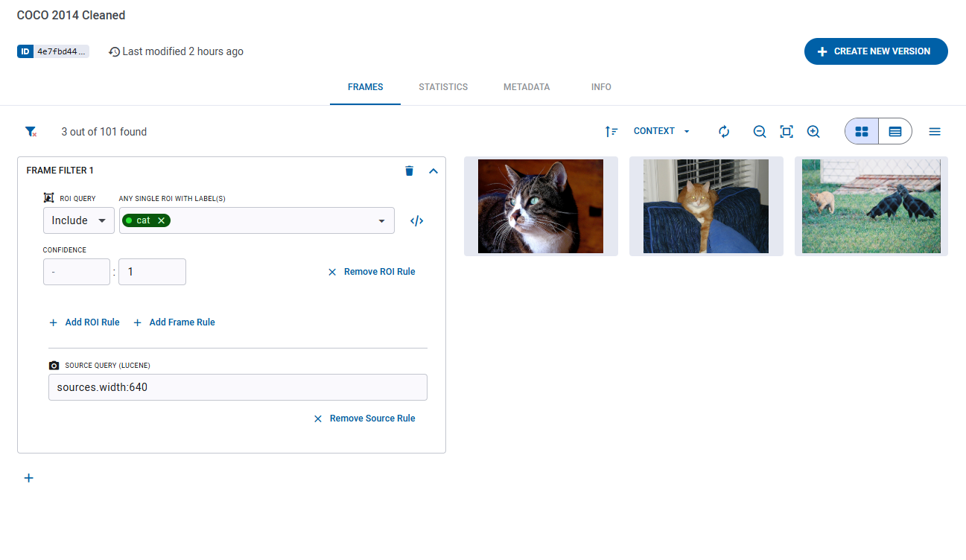Zoom out the thumbnail grid
966x560 pixels.
(759, 131)
